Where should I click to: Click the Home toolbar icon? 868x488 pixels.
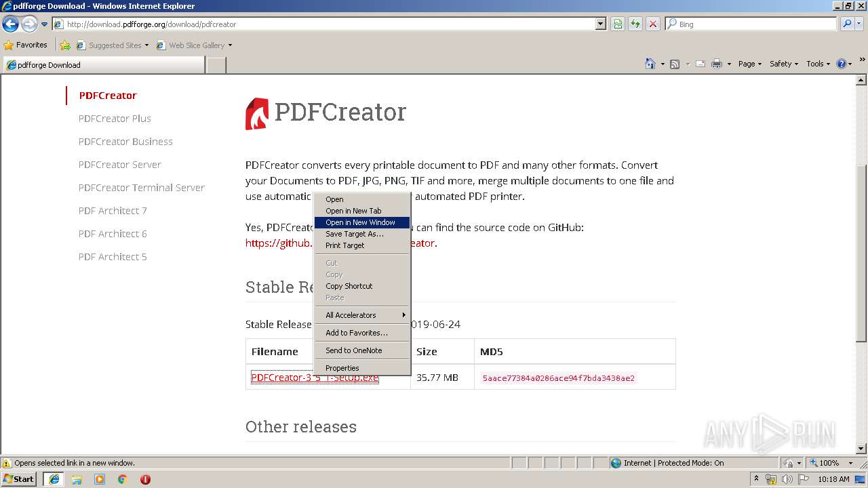tap(650, 64)
